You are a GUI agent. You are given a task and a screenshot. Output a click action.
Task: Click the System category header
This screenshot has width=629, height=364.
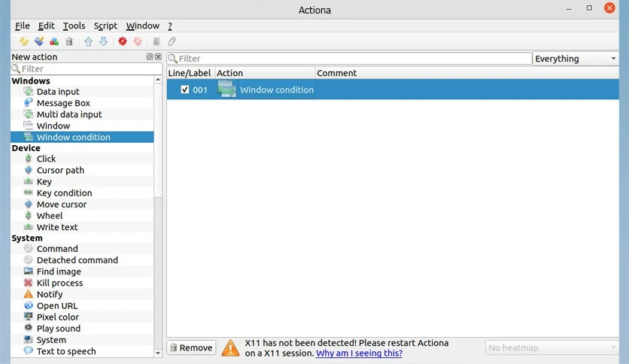[x=27, y=238]
